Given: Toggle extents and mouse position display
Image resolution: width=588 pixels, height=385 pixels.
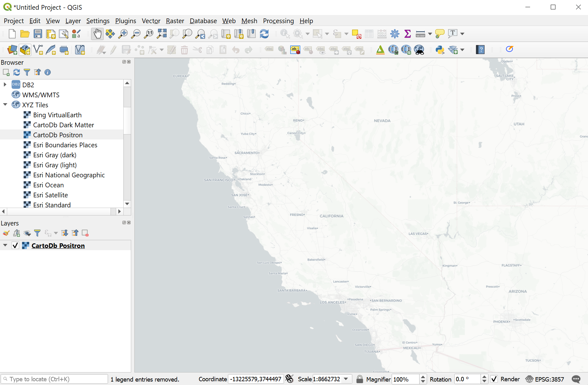Looking at the screenshot, I should click(290, 379).
